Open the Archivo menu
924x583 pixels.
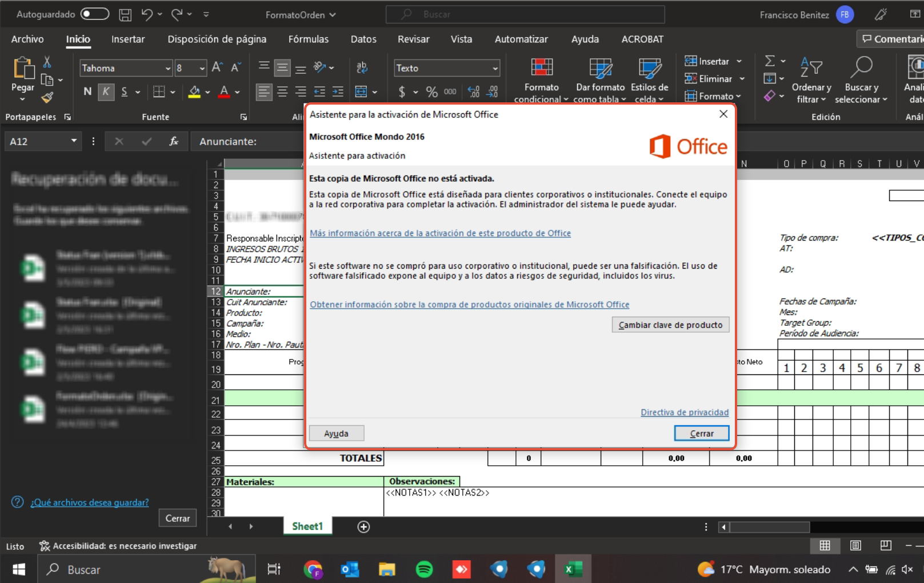(x=27, y=39)
